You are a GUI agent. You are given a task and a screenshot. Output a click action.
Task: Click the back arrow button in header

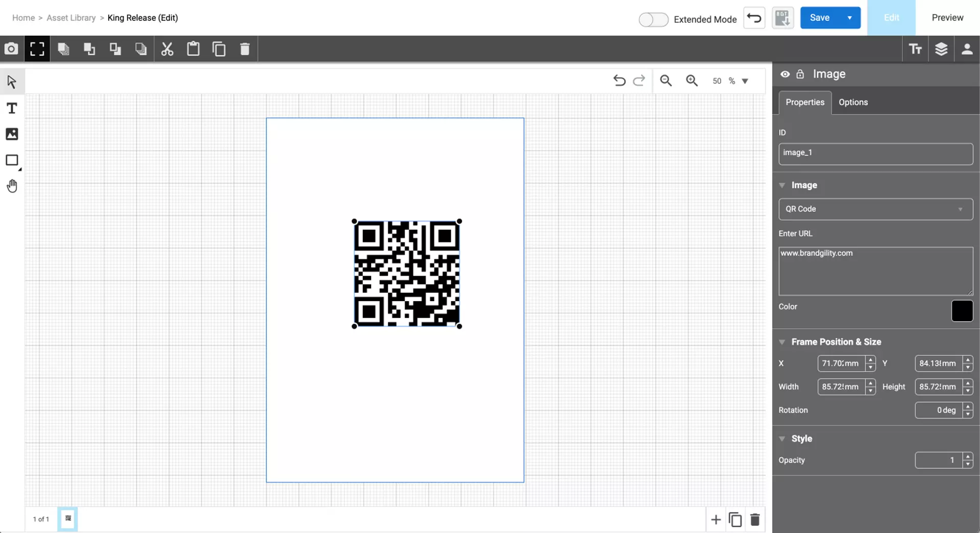point(754,18)
